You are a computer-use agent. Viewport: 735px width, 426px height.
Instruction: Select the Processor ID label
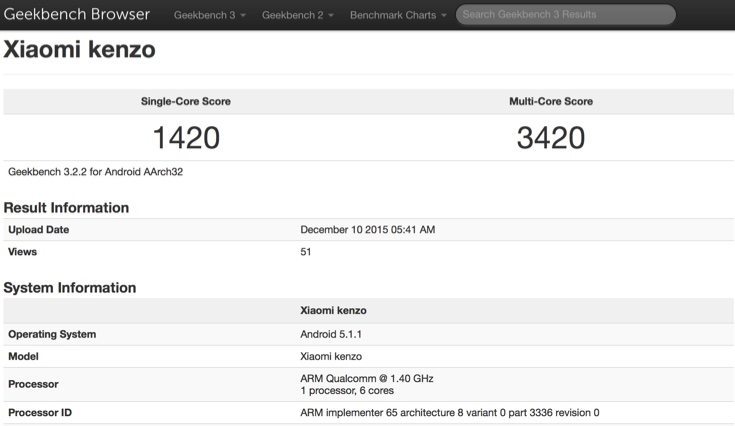40,412
